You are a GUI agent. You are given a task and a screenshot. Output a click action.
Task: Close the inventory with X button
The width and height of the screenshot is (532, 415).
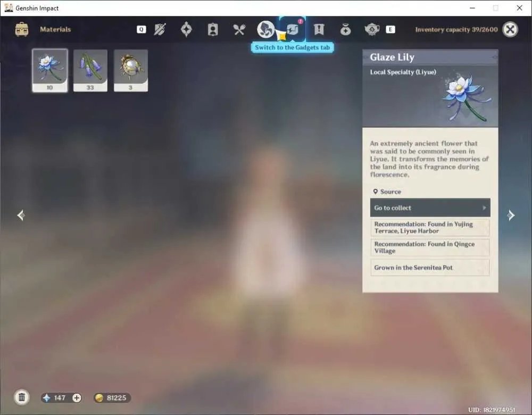pyautogui.click(x=510, y=29)
